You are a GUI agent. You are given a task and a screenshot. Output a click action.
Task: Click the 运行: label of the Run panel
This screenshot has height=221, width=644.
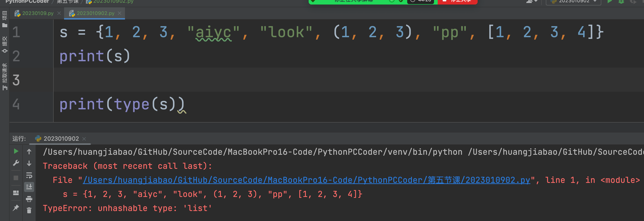[x=19, y=139]
